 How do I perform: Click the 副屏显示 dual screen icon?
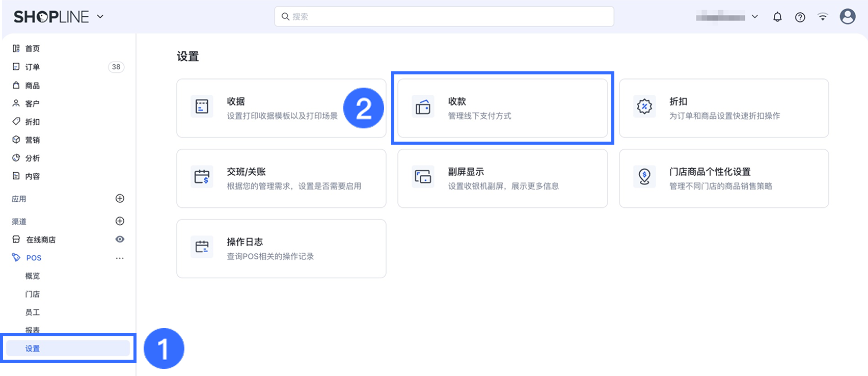(423, 177)
